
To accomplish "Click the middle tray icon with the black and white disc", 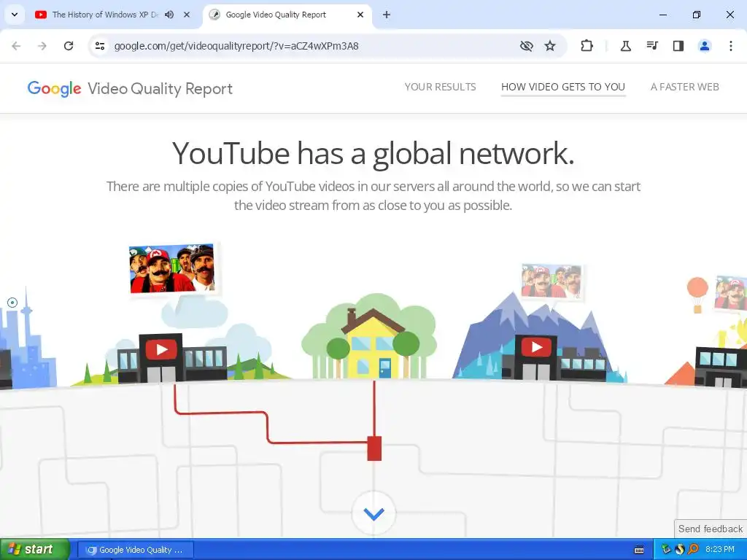I will pos(679,550).
